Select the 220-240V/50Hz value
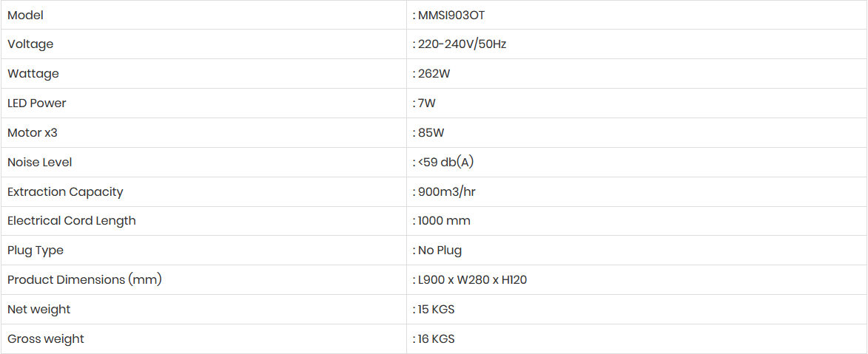The image size is (868, 354). [x=462, y=44]
